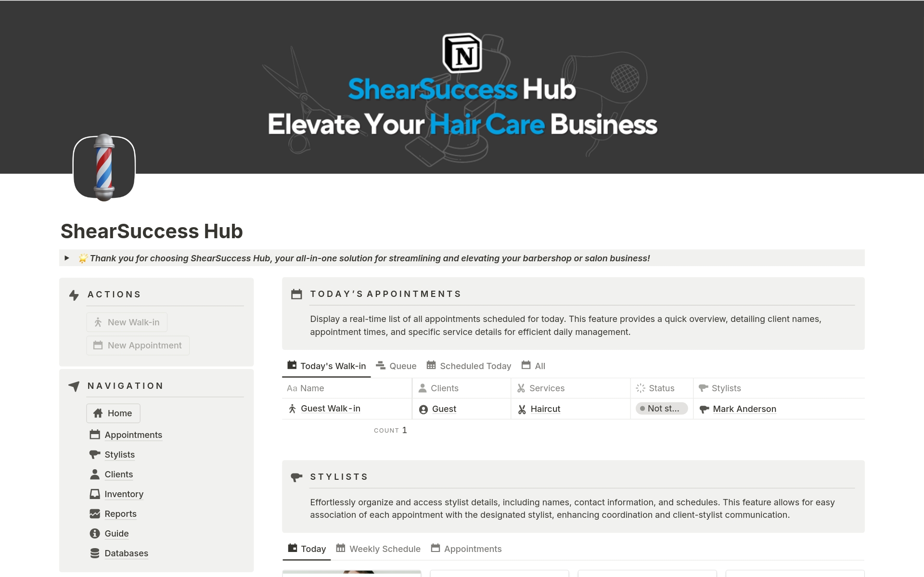Image resolution: width=924 pixels, height=577 pixels.
Task: Click the Appointments navigation icon
Action: tap(95, 435)
